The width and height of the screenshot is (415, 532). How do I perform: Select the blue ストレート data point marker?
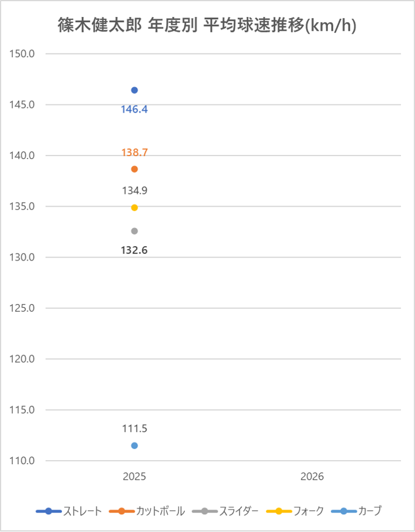point(134,90)
